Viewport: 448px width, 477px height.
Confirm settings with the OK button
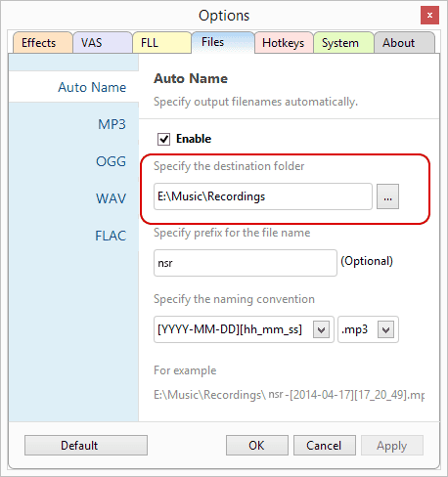[x=257, y=445]
